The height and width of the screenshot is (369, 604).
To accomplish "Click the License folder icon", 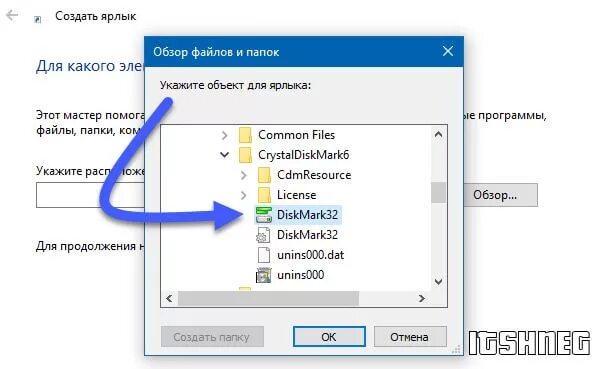I will pyautogui.click(x=264, y=195).
